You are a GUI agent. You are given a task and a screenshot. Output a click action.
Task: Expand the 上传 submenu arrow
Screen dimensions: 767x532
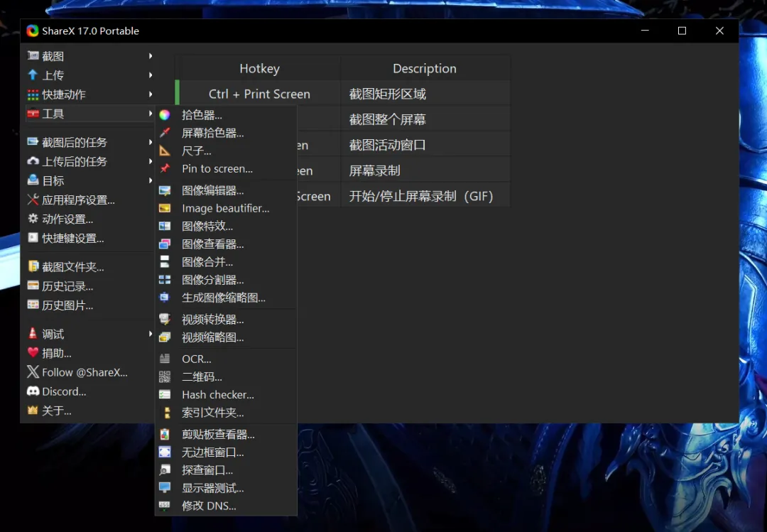click(x=151, y=75)
